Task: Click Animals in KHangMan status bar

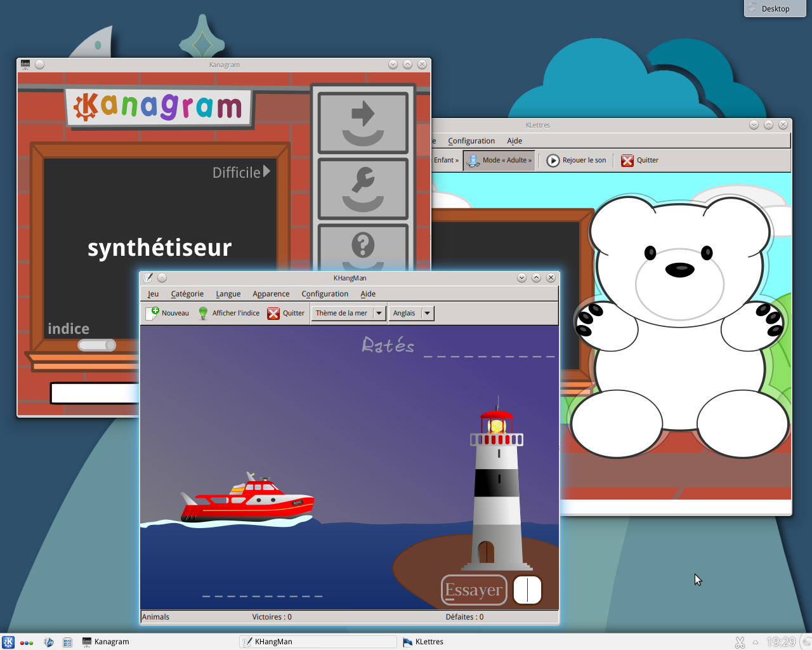Action: [156, 617]
